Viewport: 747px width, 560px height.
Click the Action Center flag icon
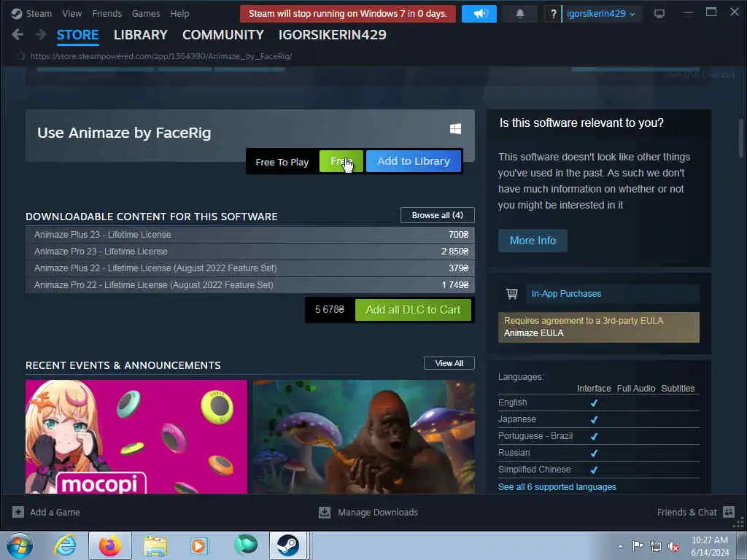638,545
